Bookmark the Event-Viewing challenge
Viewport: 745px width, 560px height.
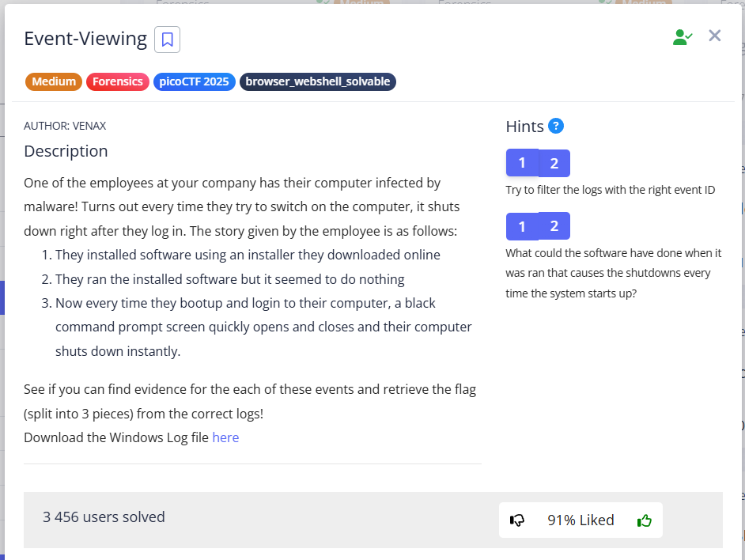pyautogui.click(x=167, y=40)
